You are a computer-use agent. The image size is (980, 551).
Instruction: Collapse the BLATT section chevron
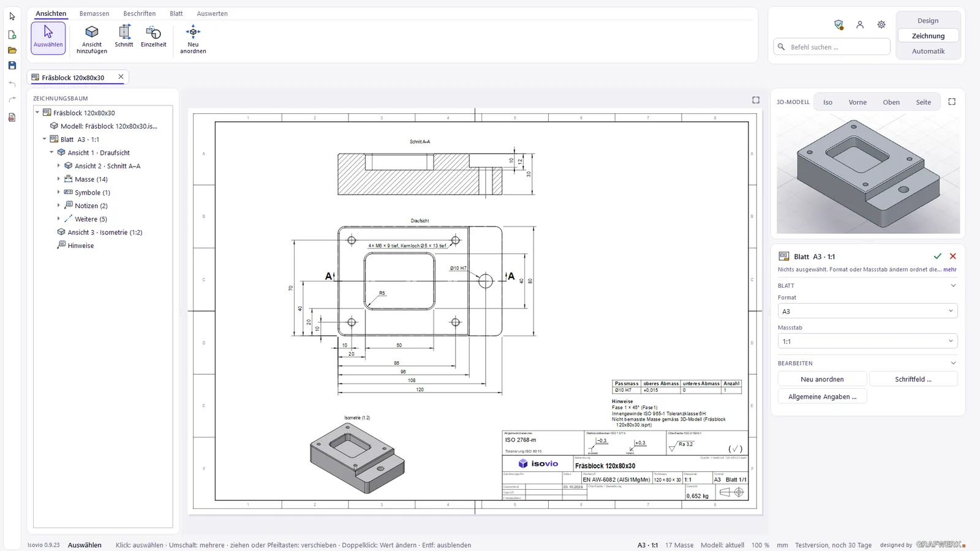953,286
